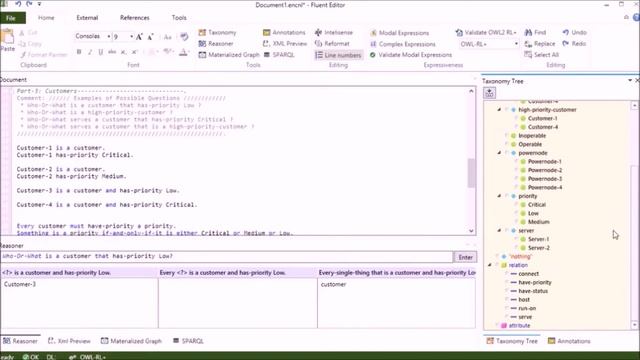This screenshot has height=360, width=640.
Task: Increase font size with grow icon
Action: click(x=139, y=37)
